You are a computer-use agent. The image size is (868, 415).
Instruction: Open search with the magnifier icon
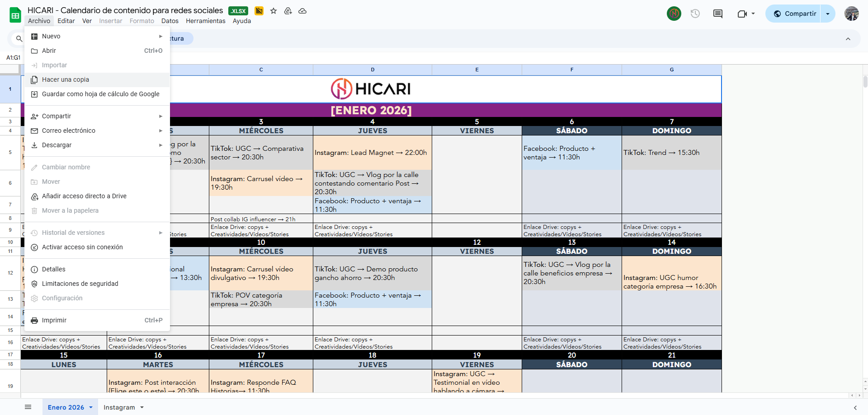(x=19, y=39)
